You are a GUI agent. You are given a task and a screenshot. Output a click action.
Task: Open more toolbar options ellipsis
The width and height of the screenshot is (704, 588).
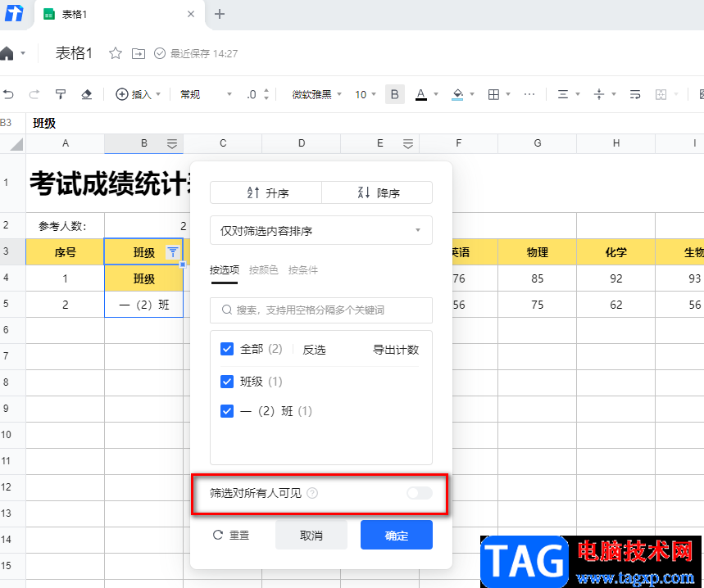point(529,94)
